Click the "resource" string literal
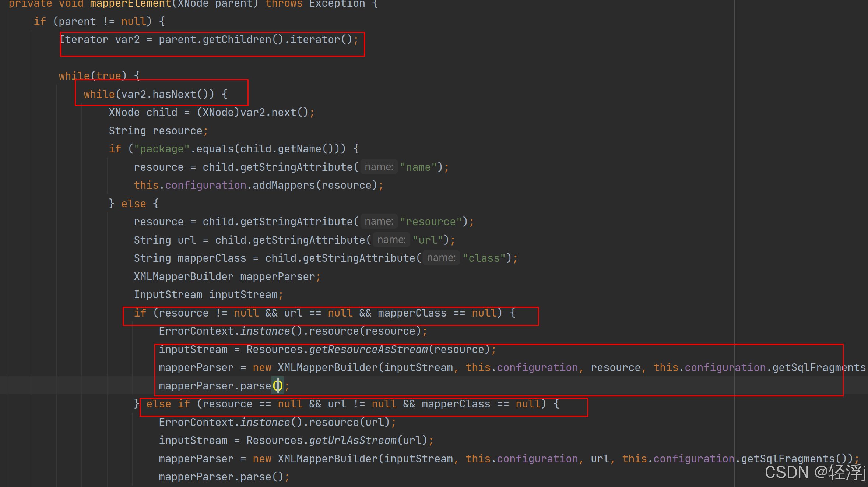Image resolution: width=868 pixels, height=487 pixels. [431, 222]
